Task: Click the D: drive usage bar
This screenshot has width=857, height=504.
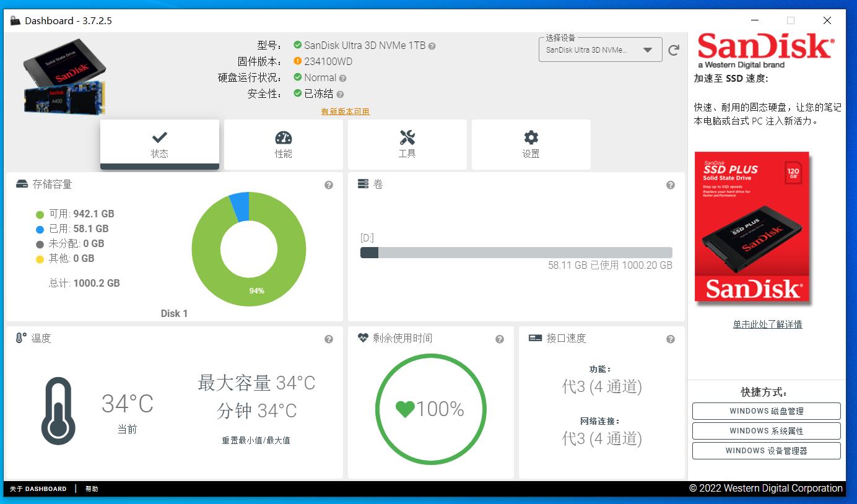Action: (516, 252)
